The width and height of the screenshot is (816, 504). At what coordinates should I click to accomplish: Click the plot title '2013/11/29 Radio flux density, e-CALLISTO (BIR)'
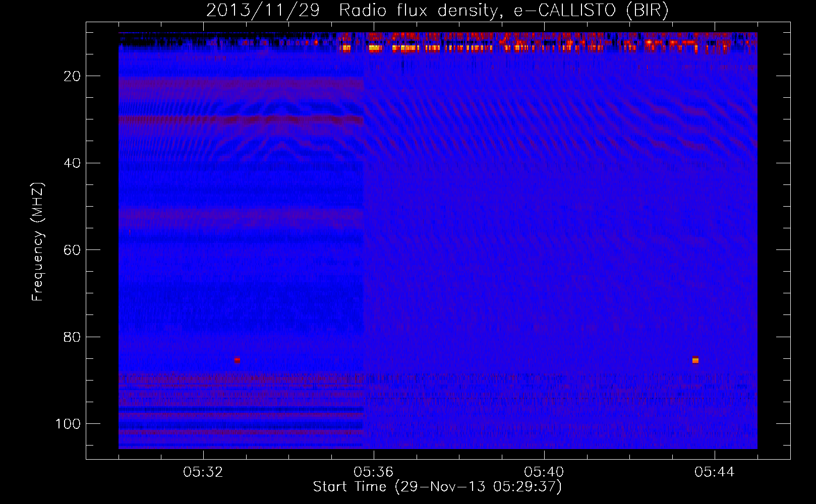437,10
